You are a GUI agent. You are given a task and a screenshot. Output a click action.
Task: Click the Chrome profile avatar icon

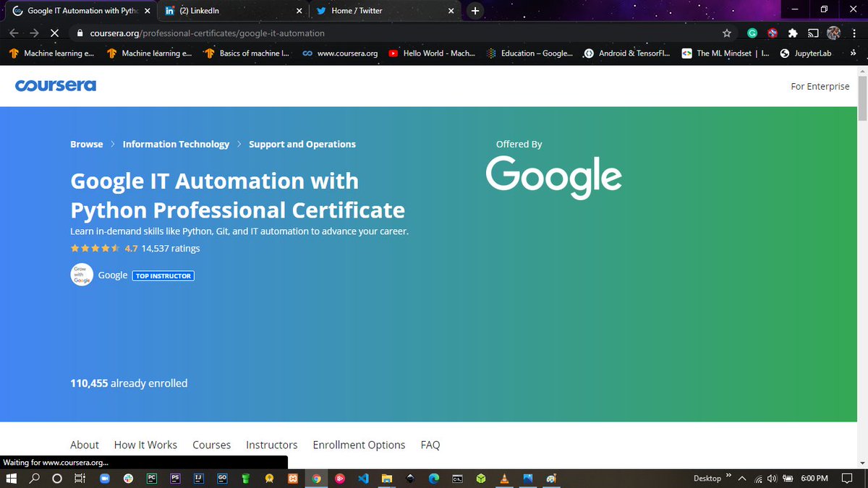point(833,33)
